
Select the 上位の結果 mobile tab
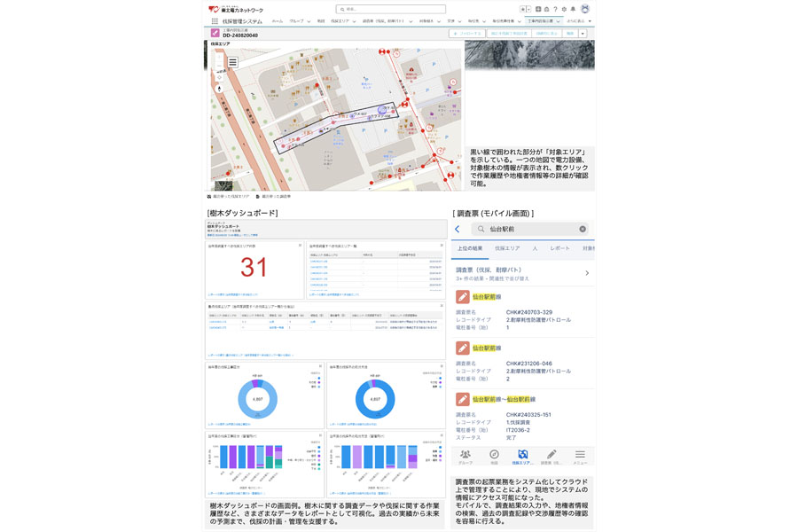coord(470,248)
